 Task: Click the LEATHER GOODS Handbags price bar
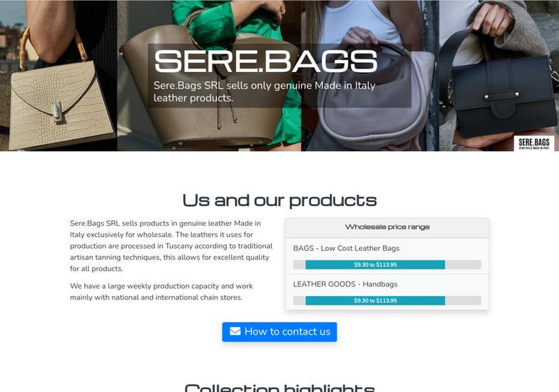tap(387, 300)
